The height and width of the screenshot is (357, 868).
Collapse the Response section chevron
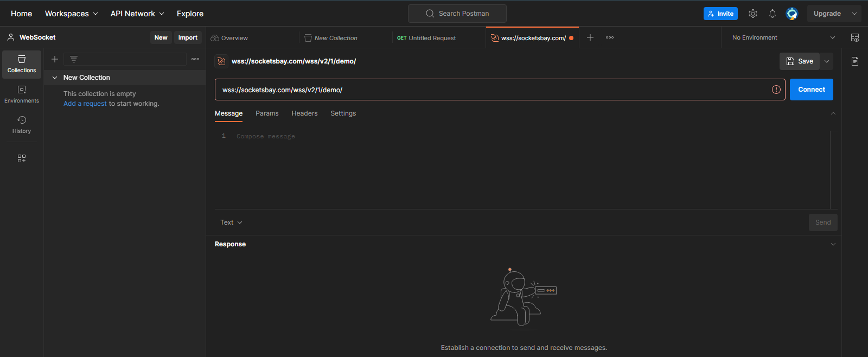click(833, 244)
